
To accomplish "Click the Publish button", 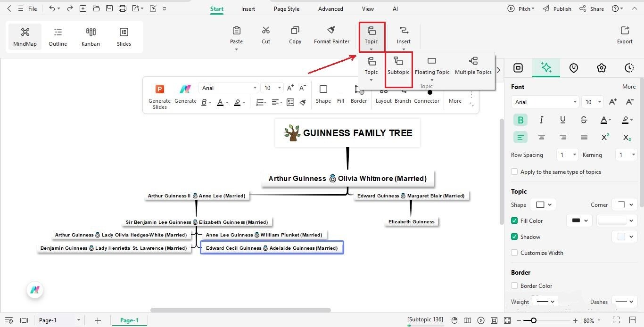I will click(557, 8).
